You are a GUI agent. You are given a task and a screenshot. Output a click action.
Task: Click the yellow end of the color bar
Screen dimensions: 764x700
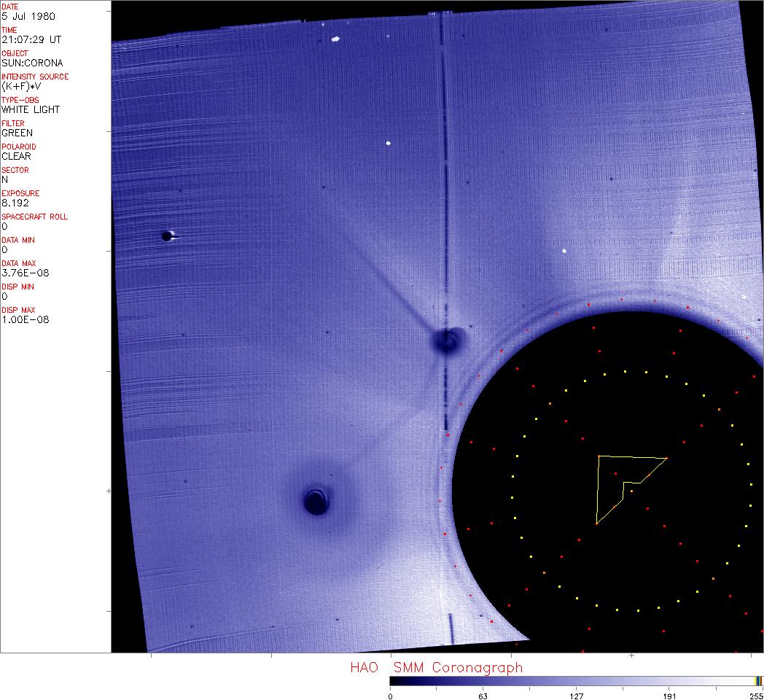[757, 681]
